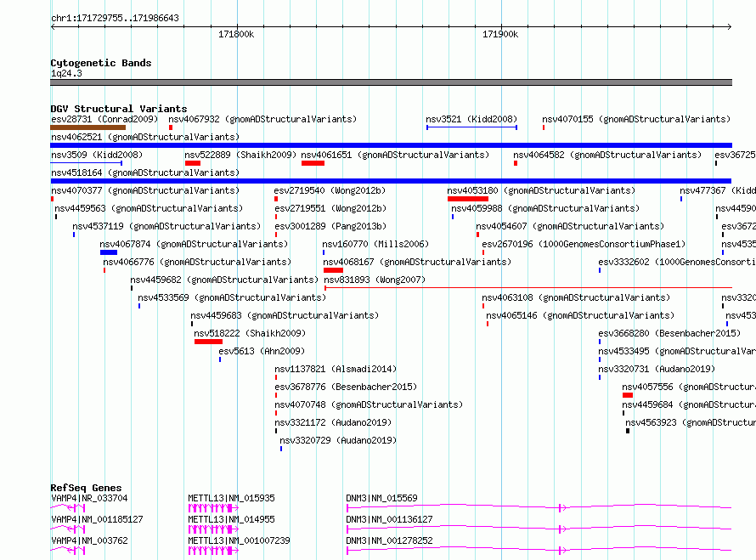Open nsv3321172 (Audano2019) label
Image resolution: width=756 pixels, height=560 pixels.
[x=333, y=422]
